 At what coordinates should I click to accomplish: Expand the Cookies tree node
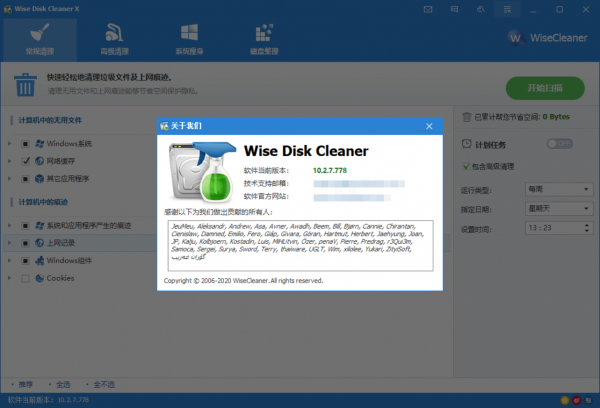point(10,278)
